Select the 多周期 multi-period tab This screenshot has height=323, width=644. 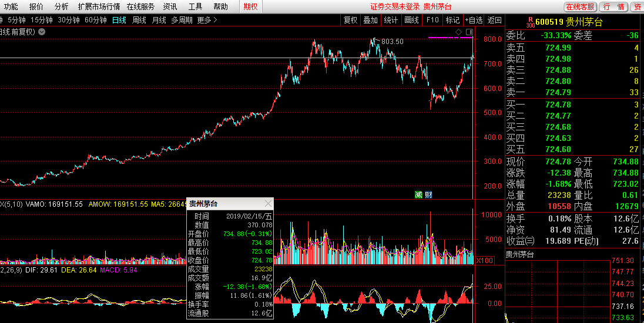(182, 20)
